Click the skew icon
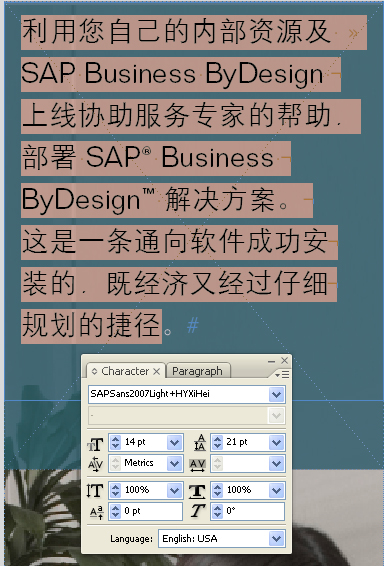Image resolution: width=388 pixels, height=566 pixels. [x=198, y=511]
